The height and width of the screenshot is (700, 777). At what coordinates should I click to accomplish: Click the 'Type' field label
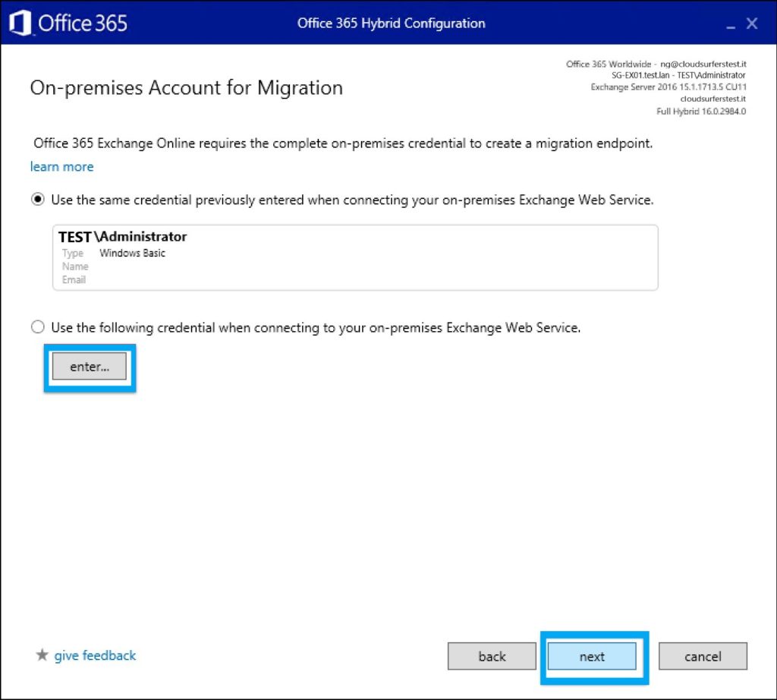click(x=73, y=254)
